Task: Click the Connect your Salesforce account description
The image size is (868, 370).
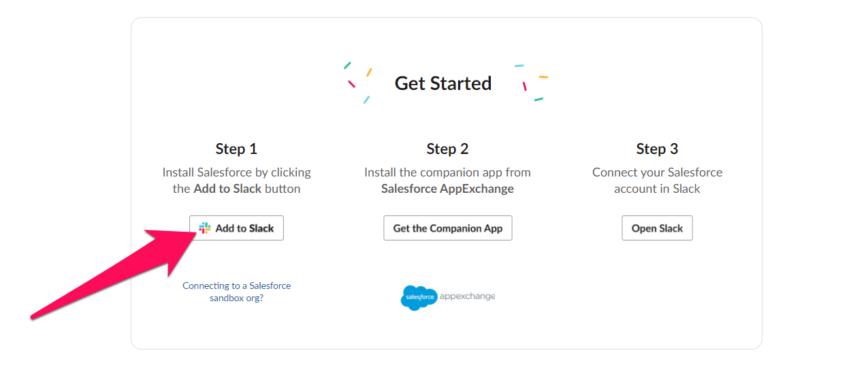Action: pos(657,181)
